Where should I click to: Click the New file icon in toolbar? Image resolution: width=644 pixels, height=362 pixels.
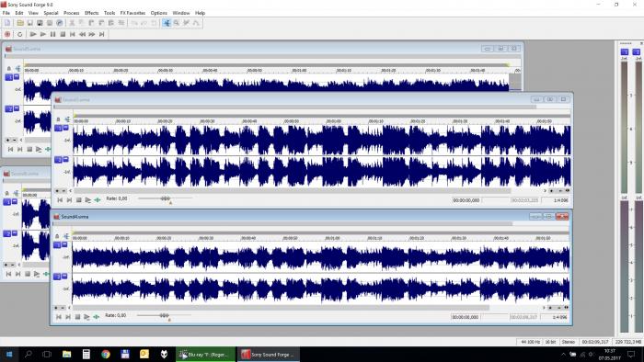pyautogui.click(x=7, y=23)
